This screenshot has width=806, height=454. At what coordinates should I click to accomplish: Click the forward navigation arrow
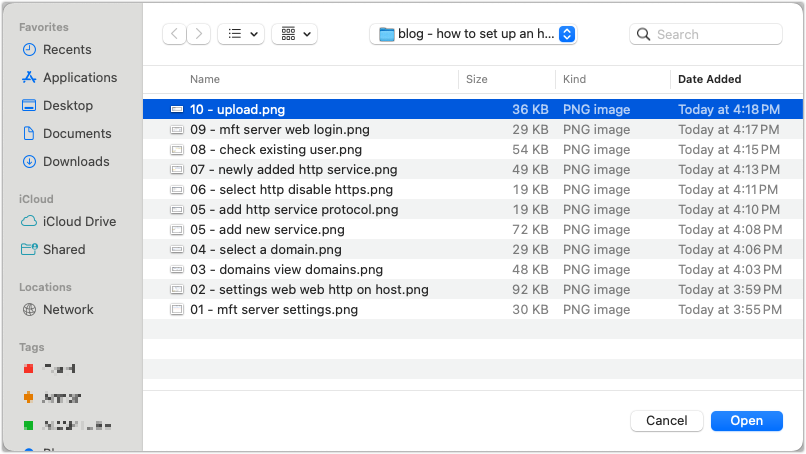click(199, 34)
